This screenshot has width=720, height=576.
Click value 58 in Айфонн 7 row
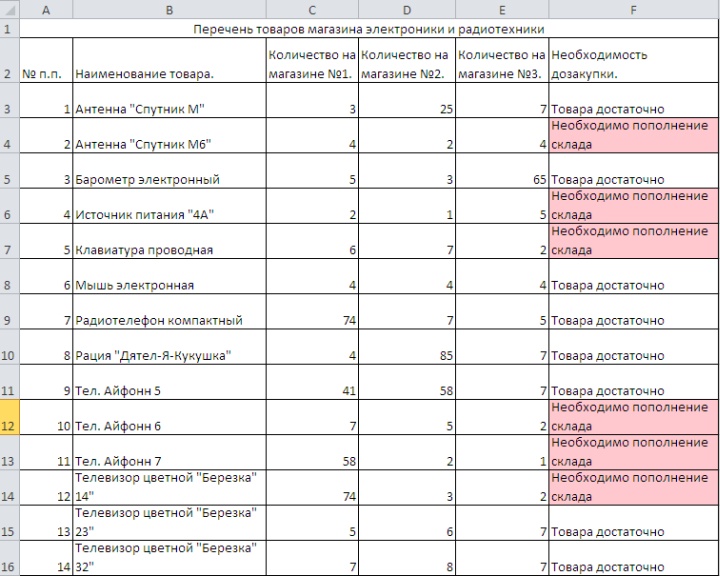click(x=312, y=452)
